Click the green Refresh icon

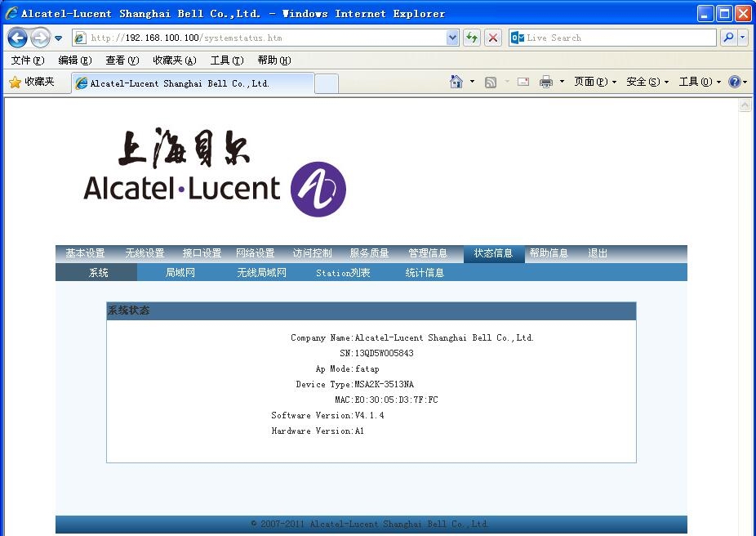(472, 38)
